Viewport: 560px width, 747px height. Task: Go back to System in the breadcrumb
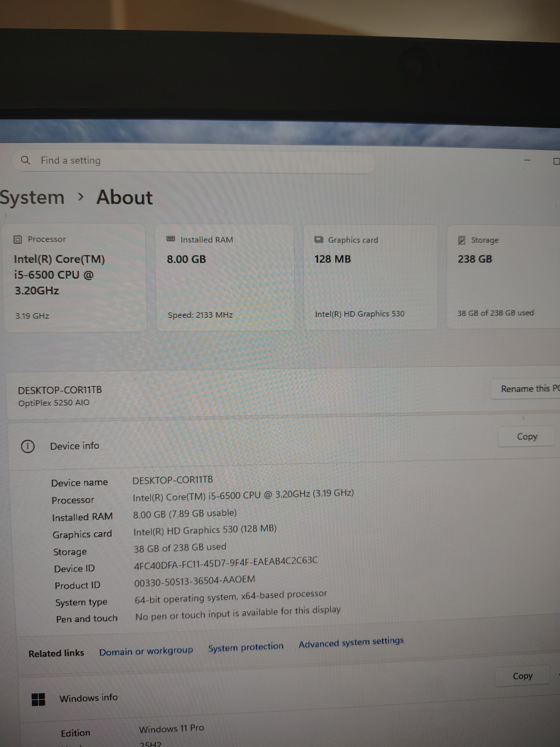(x=32, y=198)
